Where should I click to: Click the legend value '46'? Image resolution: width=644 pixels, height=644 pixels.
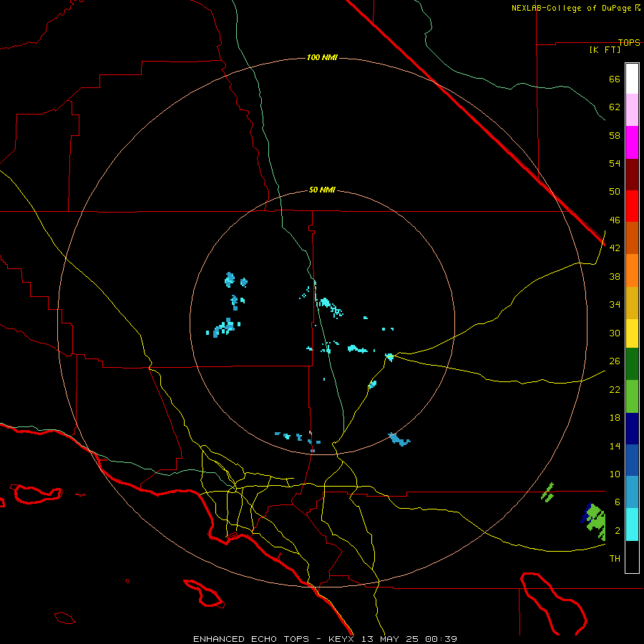[x=615, y=220]
